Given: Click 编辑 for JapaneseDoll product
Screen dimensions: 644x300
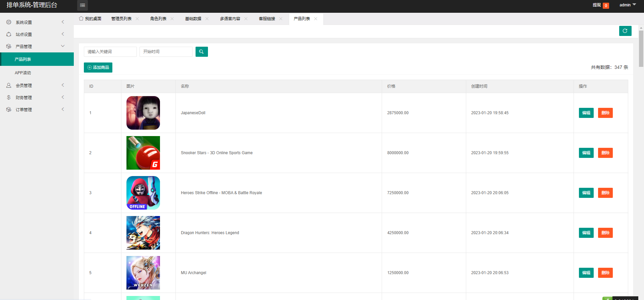Looking at the screenshot, I should tap(586, 113).
